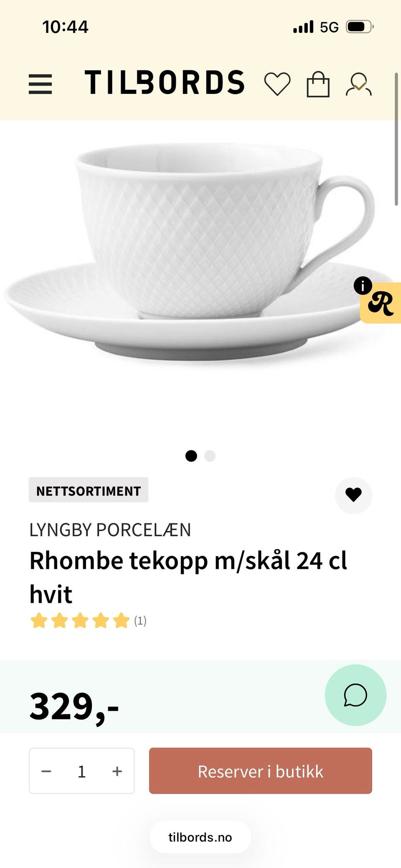Open the shopping bag cart

[318, 84]
